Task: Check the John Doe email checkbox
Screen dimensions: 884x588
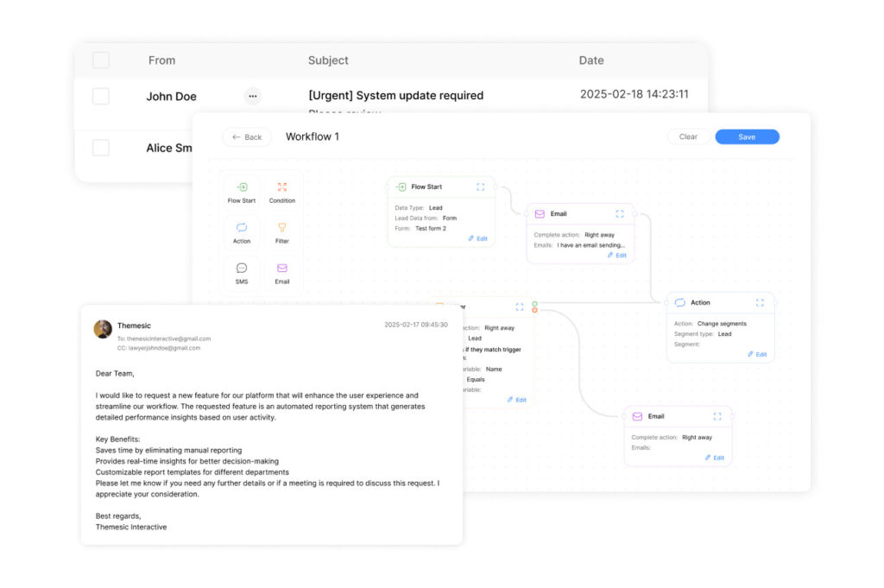Action: [101, 97]
